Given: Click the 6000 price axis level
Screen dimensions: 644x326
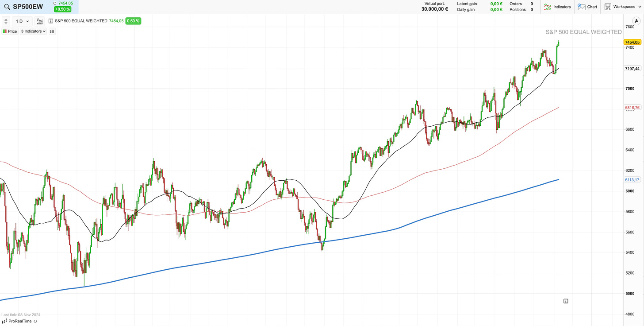Looking at the screenshot, I should click(630, 191).
